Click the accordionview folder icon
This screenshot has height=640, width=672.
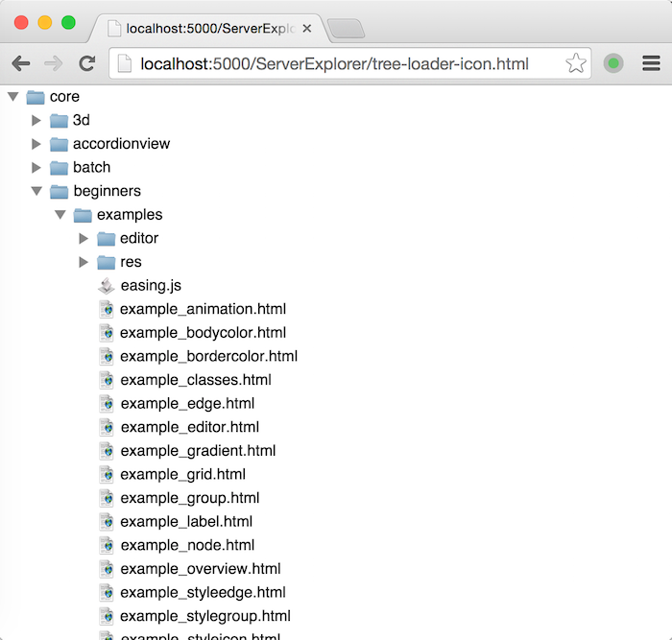pos(60,144)
